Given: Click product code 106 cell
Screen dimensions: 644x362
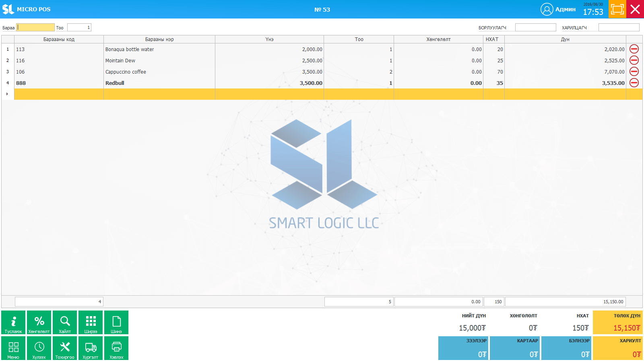Looking at the screenshot, I should point(59,72).
